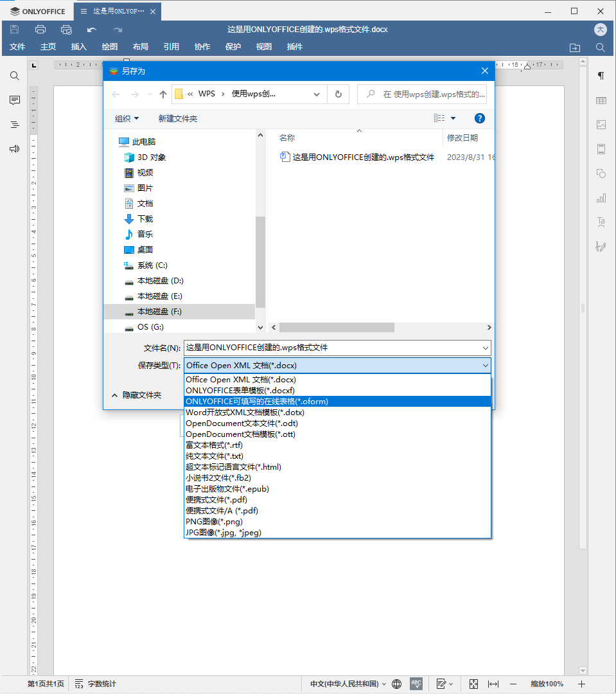
Task: Open paragraph settings in the right sidebar
Action: click(x=601, y=75)
